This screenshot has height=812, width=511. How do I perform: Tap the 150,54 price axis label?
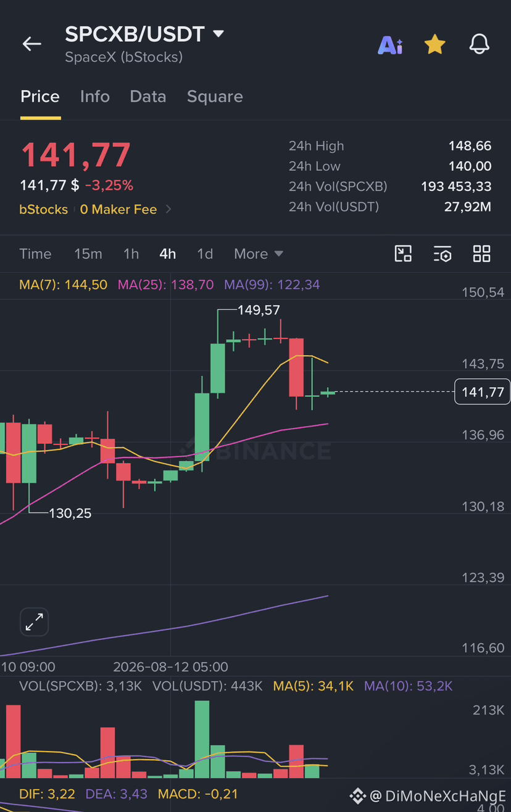click(x=483, y=292)
